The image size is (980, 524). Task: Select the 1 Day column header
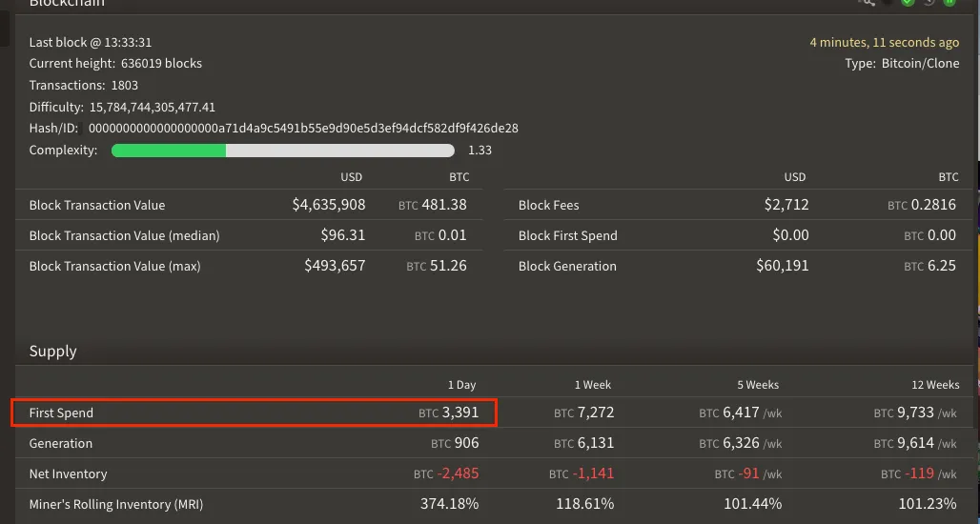(461, 385)
